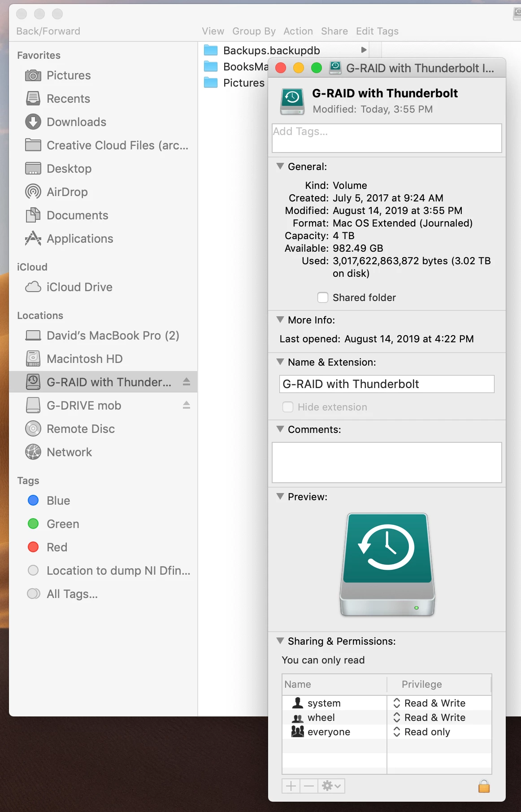521x812 pixels.
Task: Click Edit Tags in the toolbar
Action: pos(377,31)
